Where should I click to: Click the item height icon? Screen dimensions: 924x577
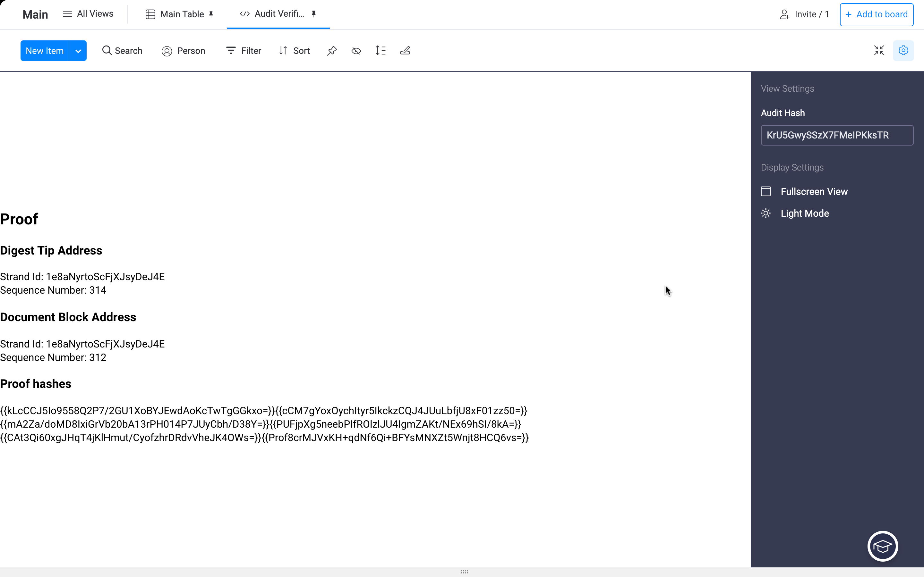pos(380,51)
